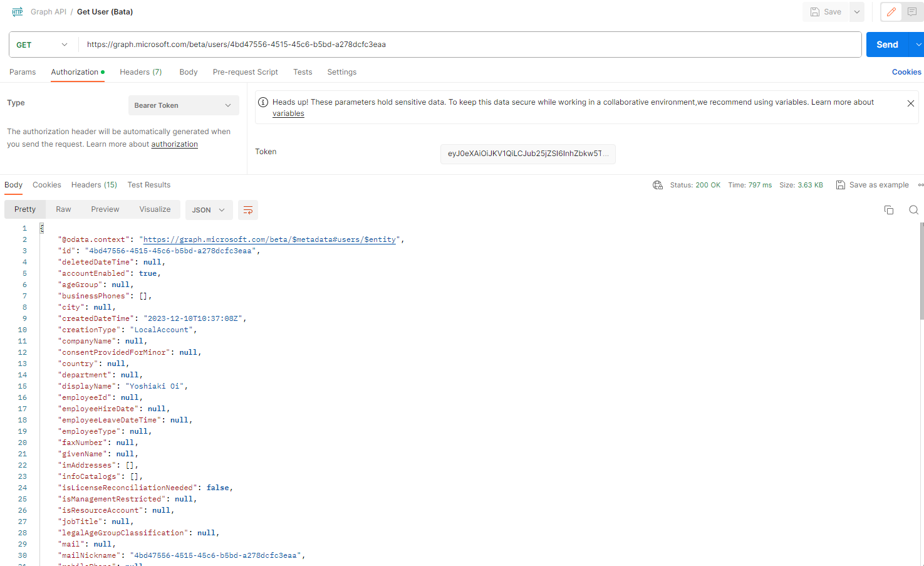Screen dimensions: 924x566
Task: Open the @odata.context URL link
Action: [269, 239]
